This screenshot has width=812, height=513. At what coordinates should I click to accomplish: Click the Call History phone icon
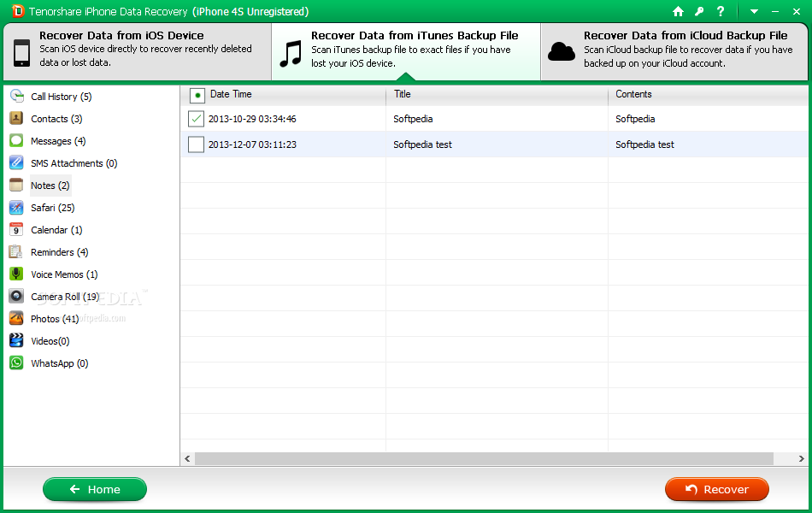(16, 96)
